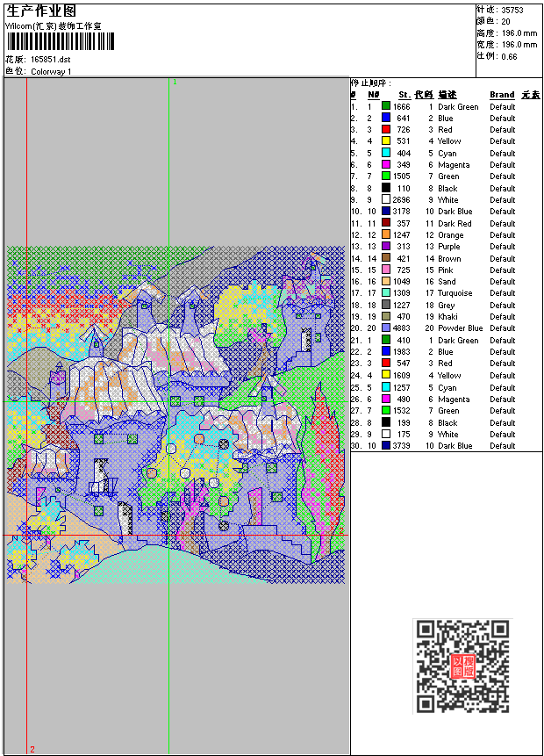Pick the Black swatch beside 199
This screenshot has height=756, width=544.
(385, 423)
